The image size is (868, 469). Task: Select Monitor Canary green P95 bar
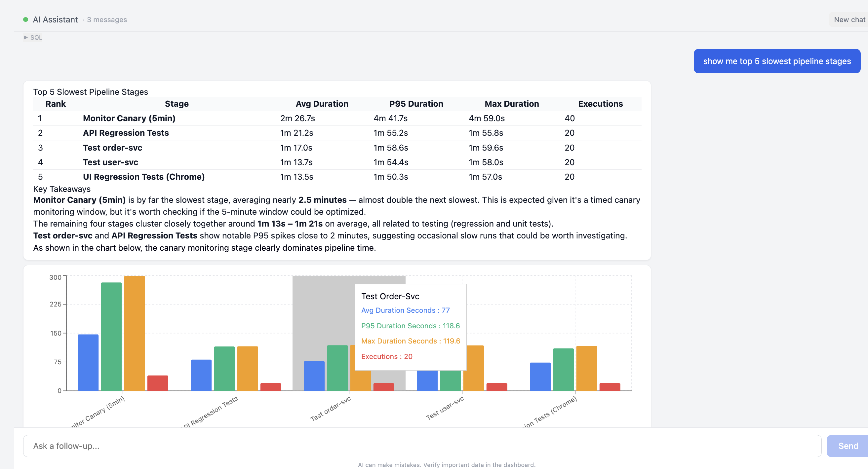pyautogui.click(x=111, y=336)
